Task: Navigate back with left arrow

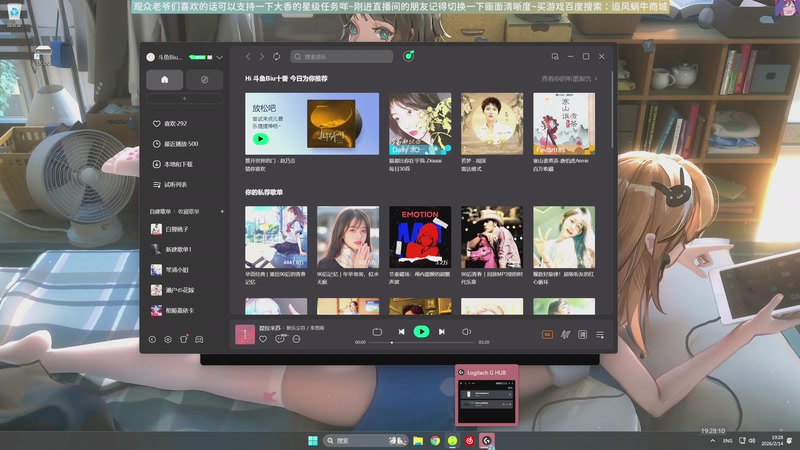Action: coord(248,57)
